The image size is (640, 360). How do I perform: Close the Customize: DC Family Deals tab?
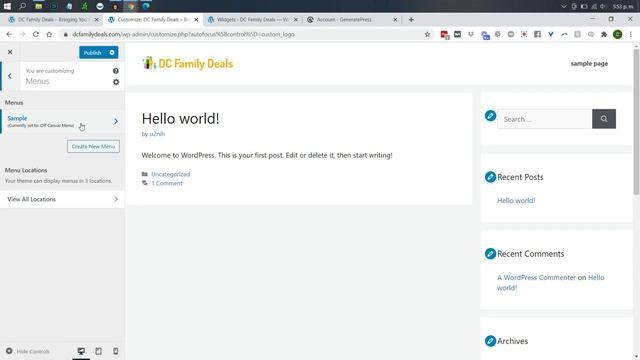196,19
